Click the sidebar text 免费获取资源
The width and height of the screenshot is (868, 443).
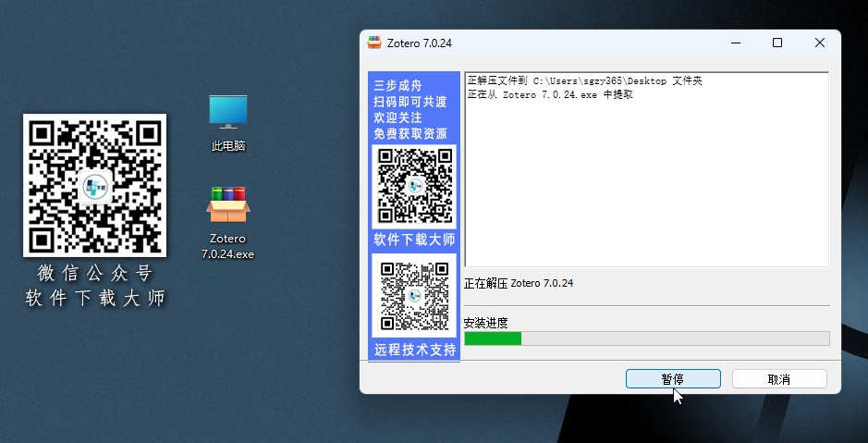coord(410,133)
